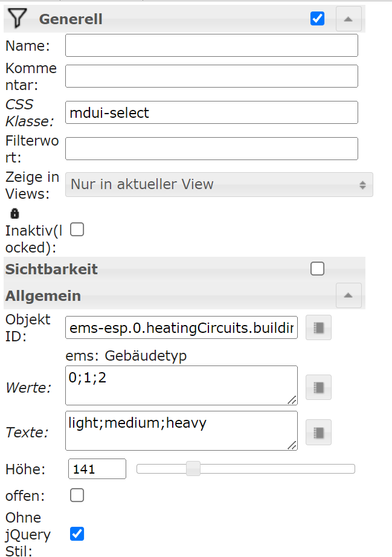Click the lock icon above Inaktiv
Screen dimensions: 392x557
tap(15, 213)
